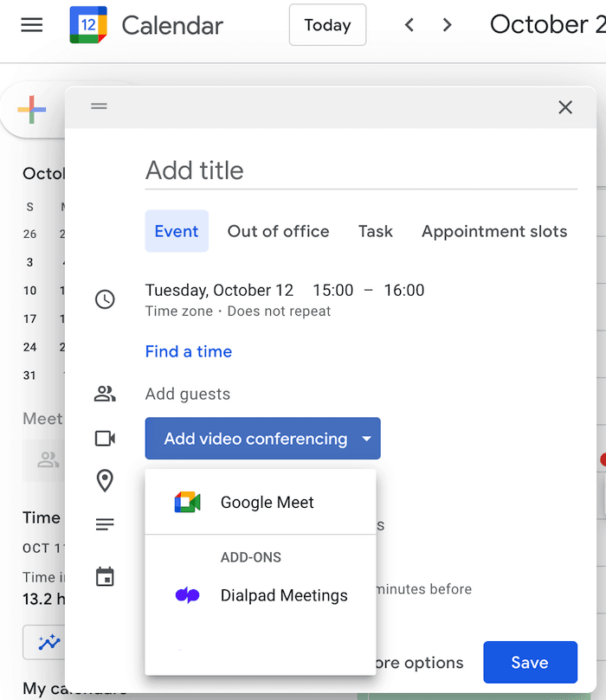This screenshot has height=700, width=606.
Task: Select the Appointment slots tab
Action: point(494,231)
